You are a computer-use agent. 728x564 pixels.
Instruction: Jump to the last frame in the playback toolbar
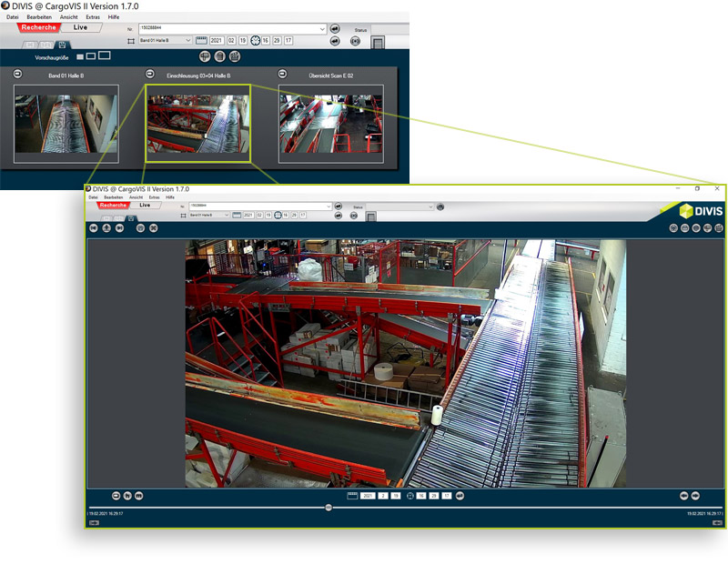point(120,228)
